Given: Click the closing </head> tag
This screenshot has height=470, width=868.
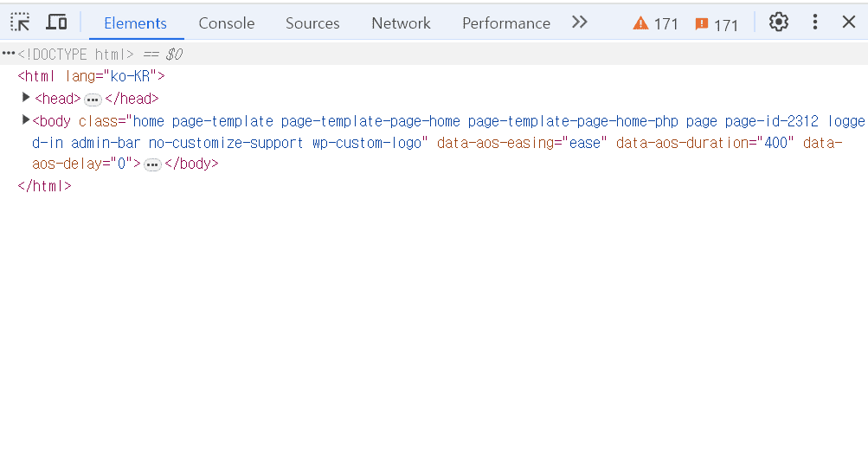Looking at the screenshot, I should click(x=132, y=99).
